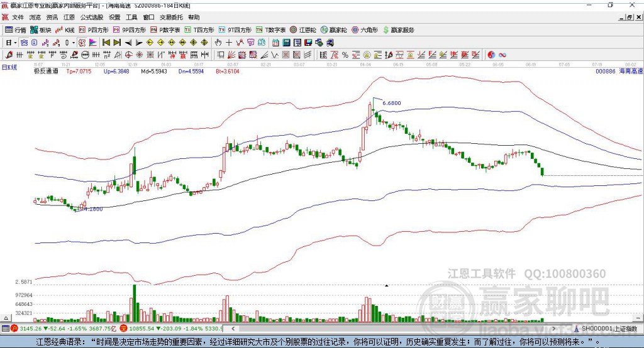Click the colored flag icon
The width and height of the screenshot is (644, 348).
(x=93, y=43)
